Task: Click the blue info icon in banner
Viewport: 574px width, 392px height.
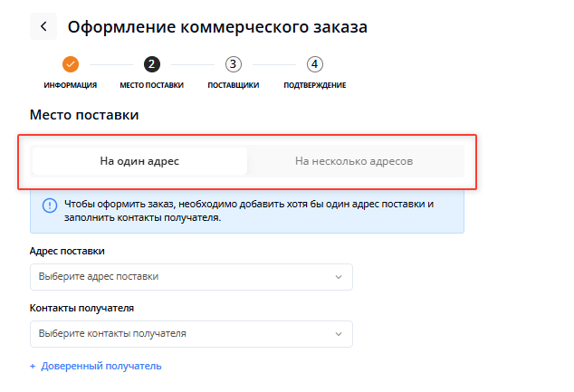Action: (x=50, y=205)
